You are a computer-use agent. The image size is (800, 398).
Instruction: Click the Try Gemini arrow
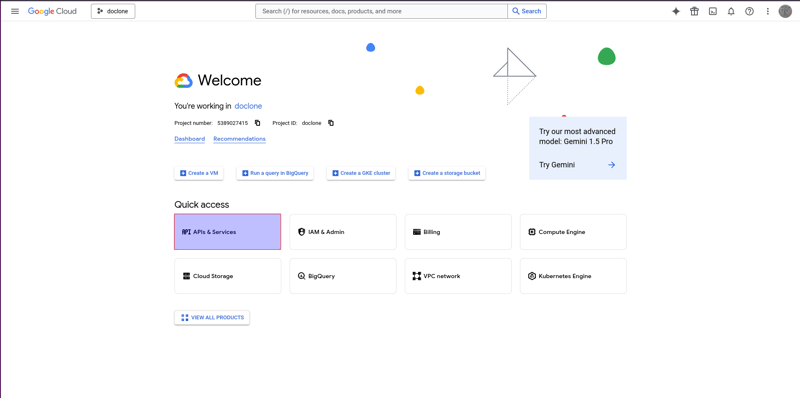[x=612, y=165]
